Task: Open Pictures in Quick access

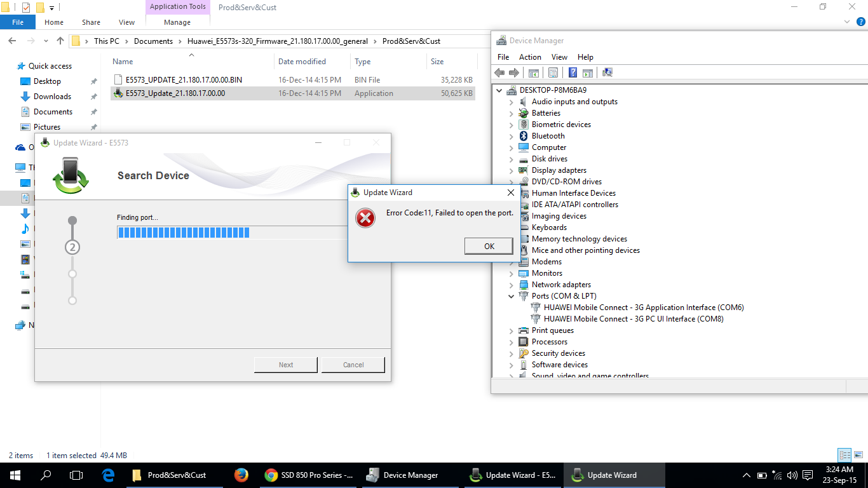Action: (47, 127)
